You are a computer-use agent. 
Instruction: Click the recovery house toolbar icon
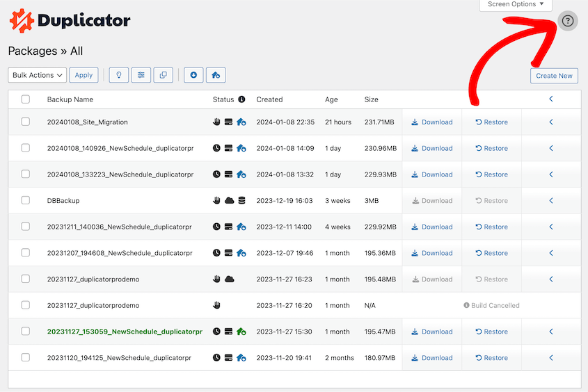point(216,75)
